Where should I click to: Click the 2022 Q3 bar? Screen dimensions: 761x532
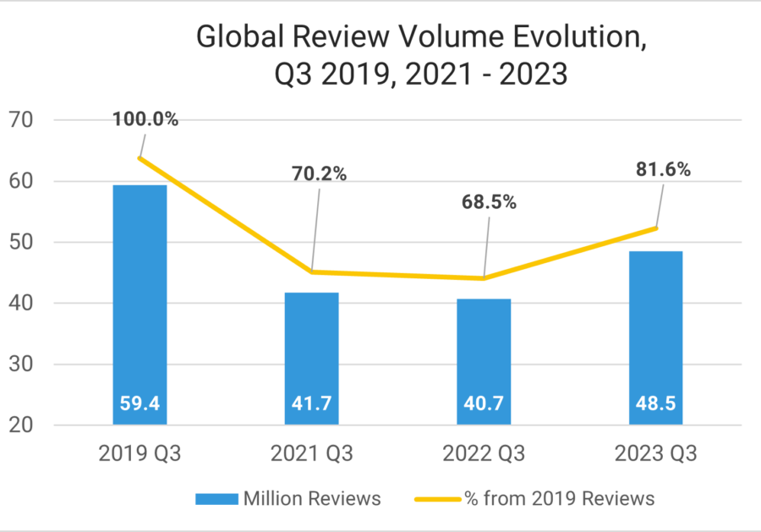pyautogui.click(x=483, y=359)
